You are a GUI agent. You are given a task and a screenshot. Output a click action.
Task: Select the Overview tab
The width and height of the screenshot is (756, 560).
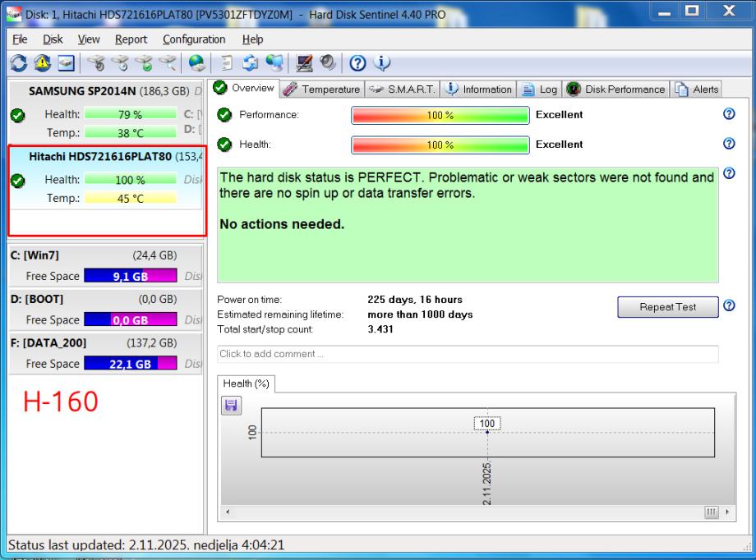click(x=244, y=88)
